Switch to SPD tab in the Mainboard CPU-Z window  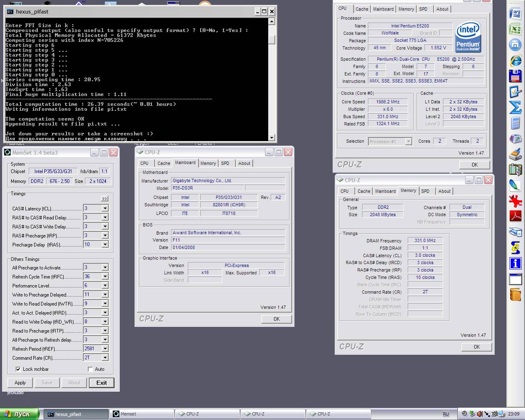click(x=225, y=163)
